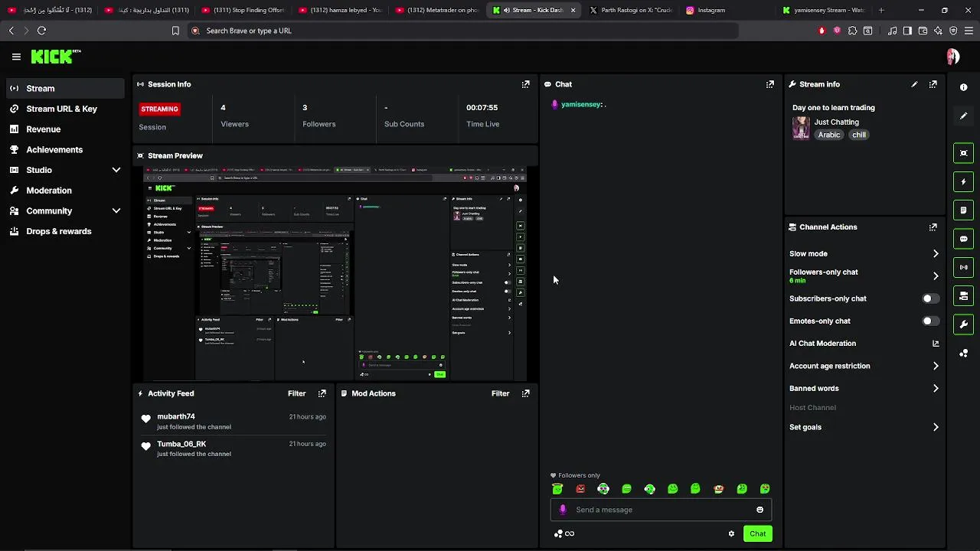Click the mubarth74 follower name
Image resolution: width=980 pixels, height=551 pixels.
[x=176, y=417]
